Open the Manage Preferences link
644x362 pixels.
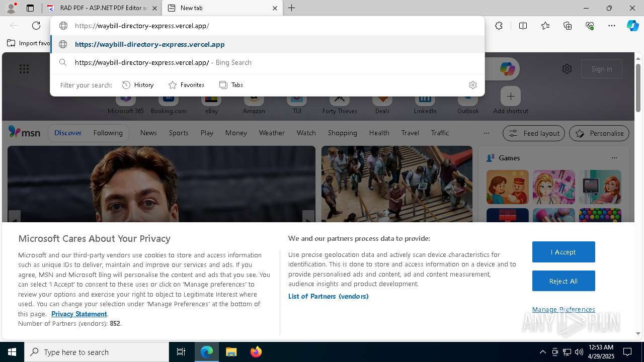pos(563,309)
